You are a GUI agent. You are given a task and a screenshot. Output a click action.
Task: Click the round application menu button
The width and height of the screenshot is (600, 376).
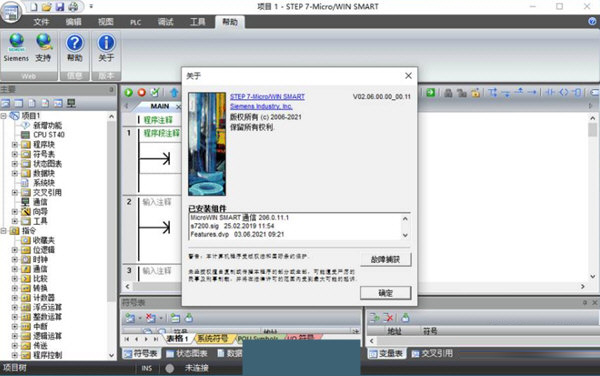pyautogui.click(x=11, y=13)
